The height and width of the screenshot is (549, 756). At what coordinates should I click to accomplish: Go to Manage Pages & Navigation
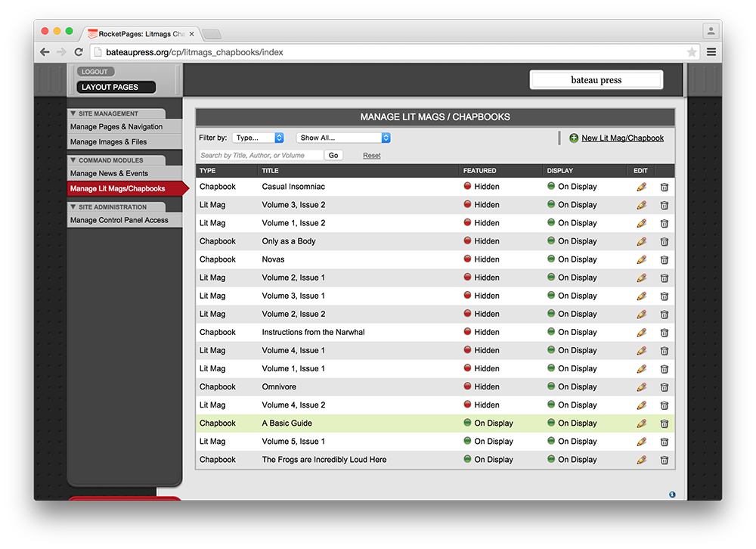[x=116, y=127]
